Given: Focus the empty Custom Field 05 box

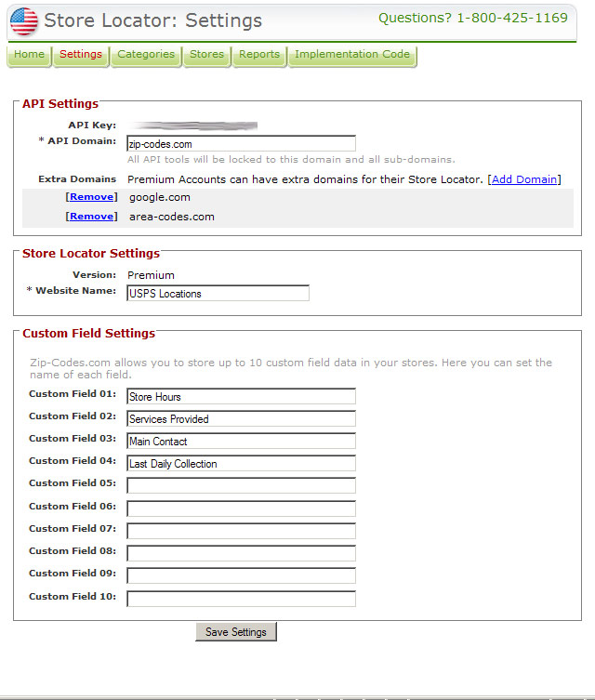Looking at the screenshot, I should pos(241,485).
